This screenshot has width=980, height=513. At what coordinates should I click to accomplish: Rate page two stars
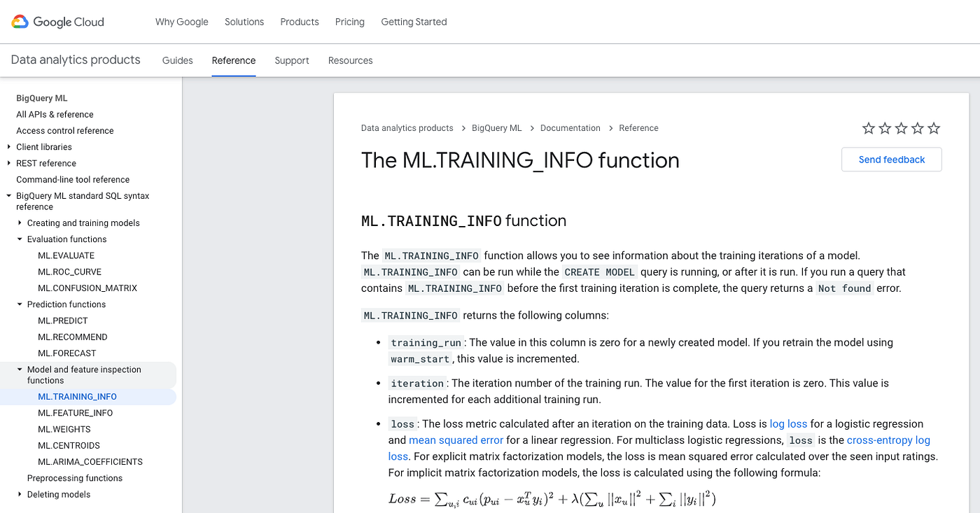coord(885,128)
